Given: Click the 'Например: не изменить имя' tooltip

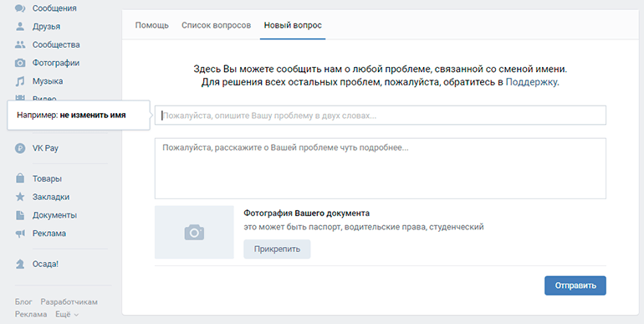Looking at the screenshot, I should [x=79, y=116].
